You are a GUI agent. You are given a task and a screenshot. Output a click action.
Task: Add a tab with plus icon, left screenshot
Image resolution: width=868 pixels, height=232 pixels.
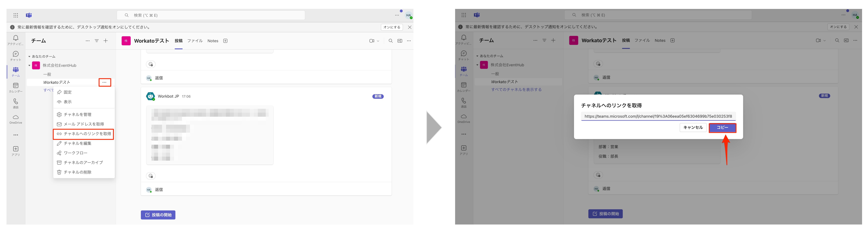[x=225, y=41]
